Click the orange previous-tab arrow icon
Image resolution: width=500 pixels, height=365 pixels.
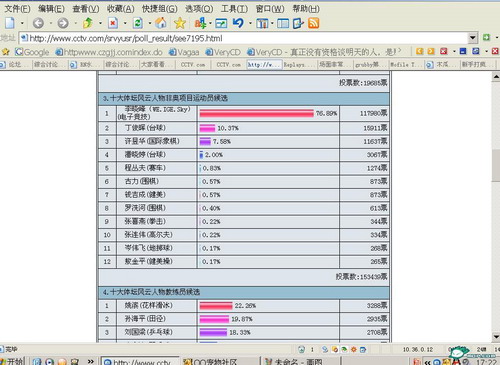pyautogui.click(x=420, y=51)
